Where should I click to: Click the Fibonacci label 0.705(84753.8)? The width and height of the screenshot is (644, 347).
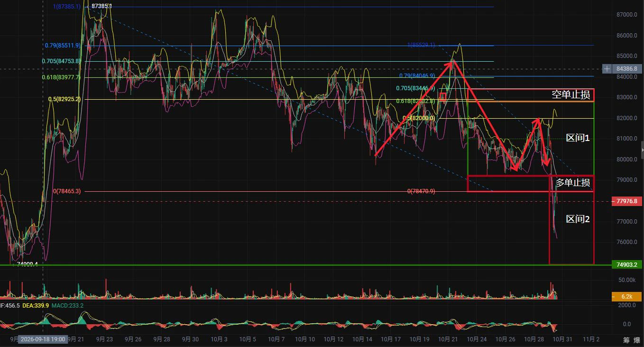[x=61, y=61]
